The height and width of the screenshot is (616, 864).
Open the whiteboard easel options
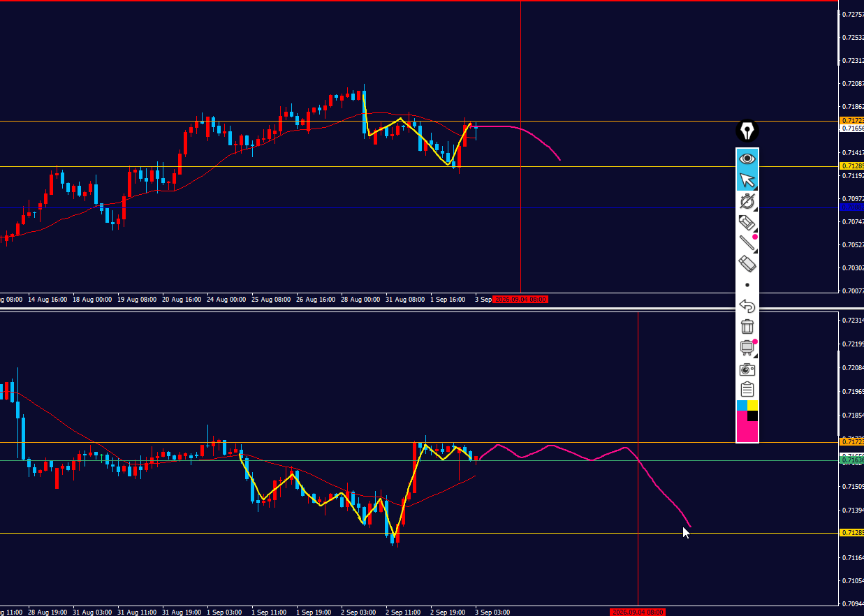point(747,347)
